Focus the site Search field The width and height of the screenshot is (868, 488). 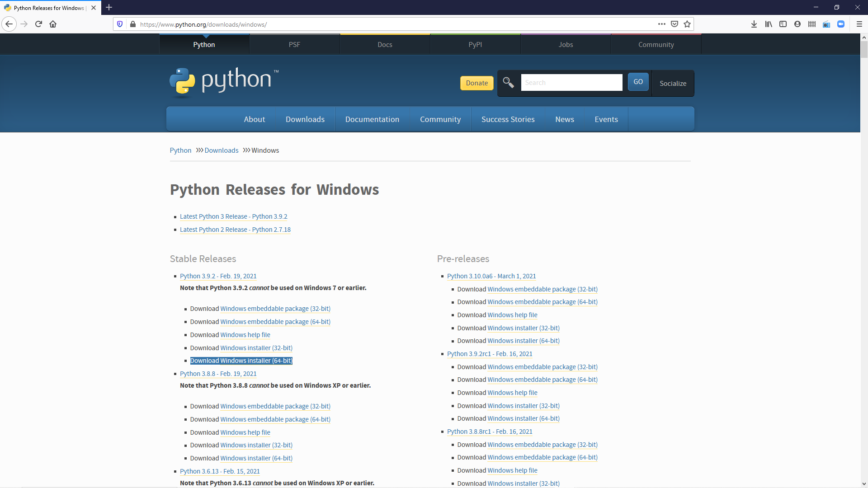(x=571, y=82)
